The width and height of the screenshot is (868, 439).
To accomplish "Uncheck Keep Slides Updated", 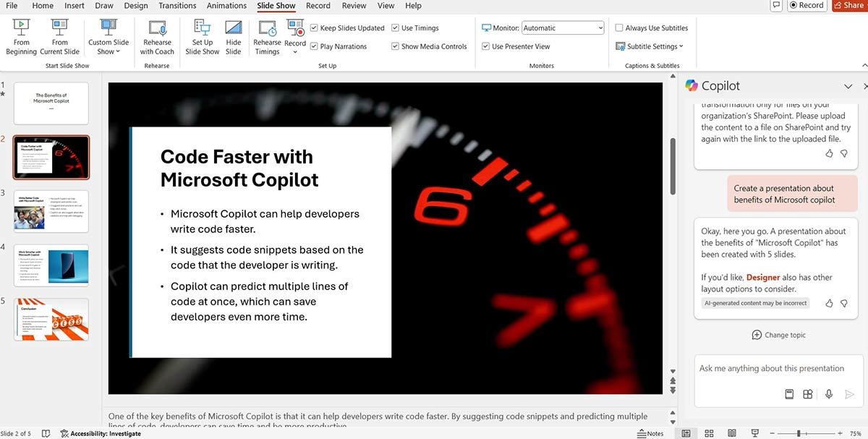I will [314, 27].
